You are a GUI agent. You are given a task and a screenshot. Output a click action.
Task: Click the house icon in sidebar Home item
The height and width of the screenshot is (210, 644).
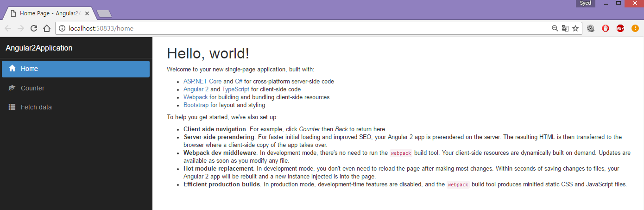(13, 69)
